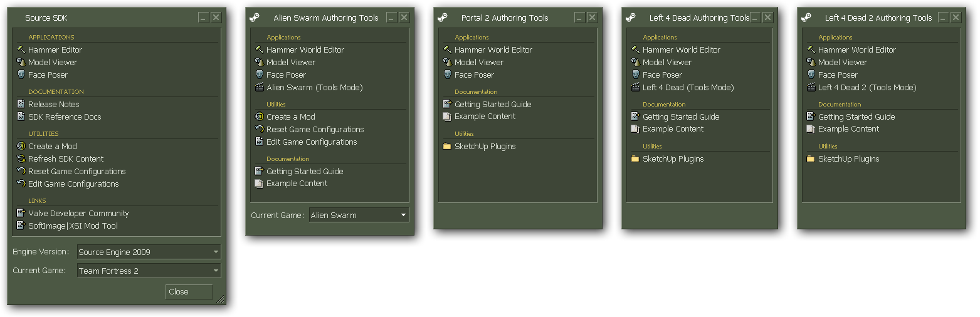
Task: Click SketchUp Plugins folder icon in Portal 2 tools
Action: click(x=447, y=146)
